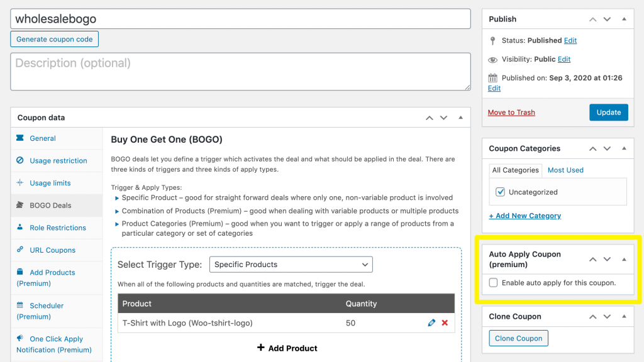Click the calendar icon beside Published on

(x=493, y=78)
